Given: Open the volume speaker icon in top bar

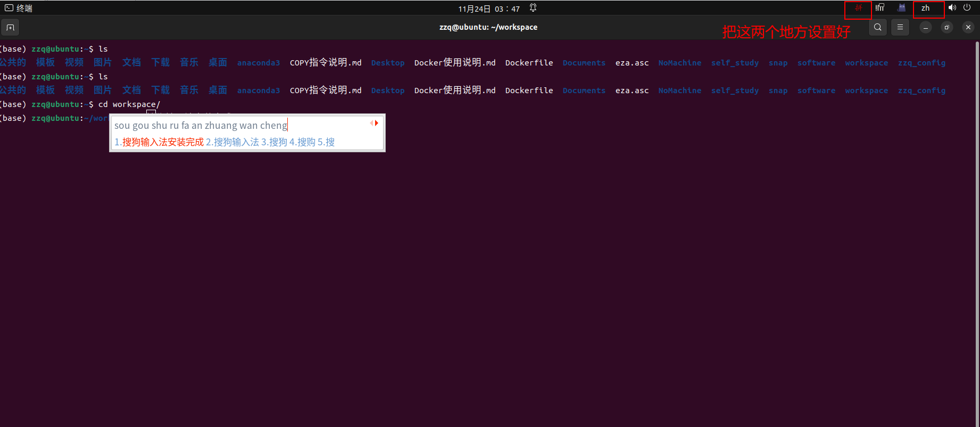Looking at the screenshot, I should tap(952, 7).
